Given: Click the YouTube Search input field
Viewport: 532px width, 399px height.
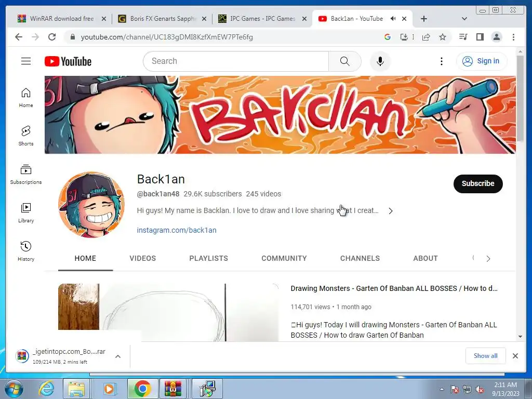Looking at the screenshot, I should click(236, 61).
